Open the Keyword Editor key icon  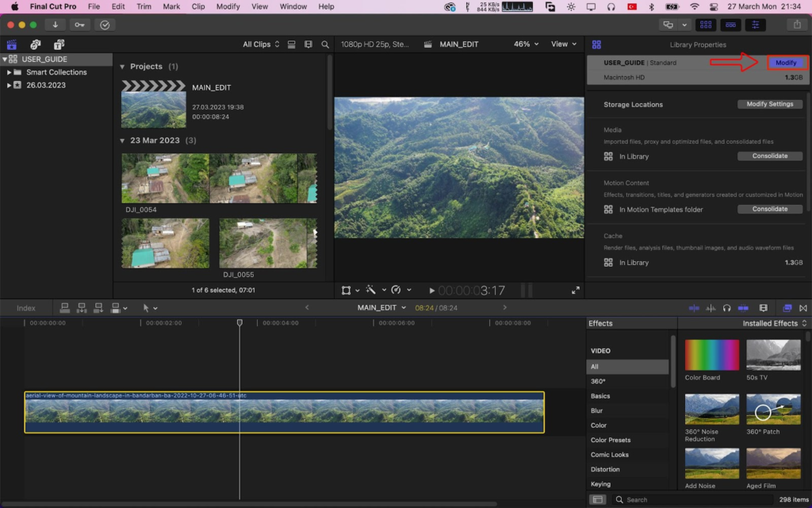79,25
